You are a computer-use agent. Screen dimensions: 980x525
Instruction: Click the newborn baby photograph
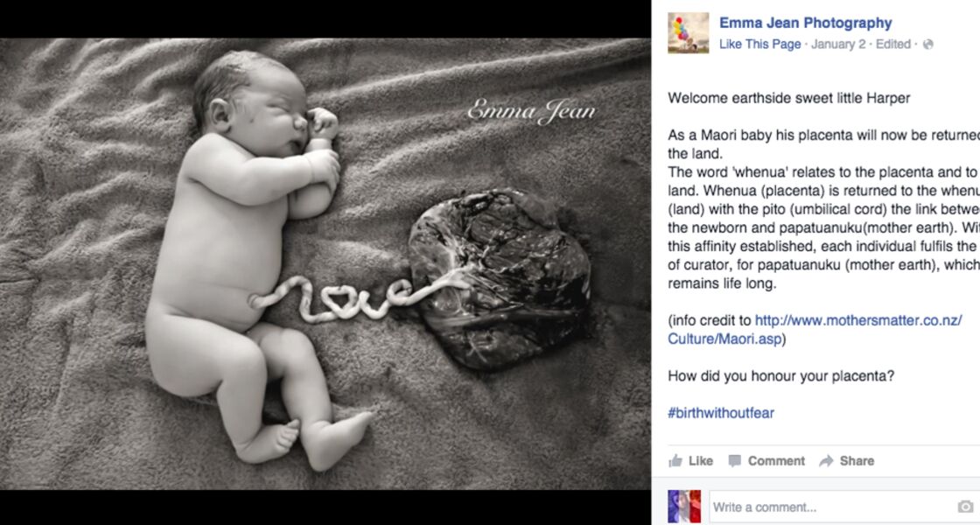(325, 263)
